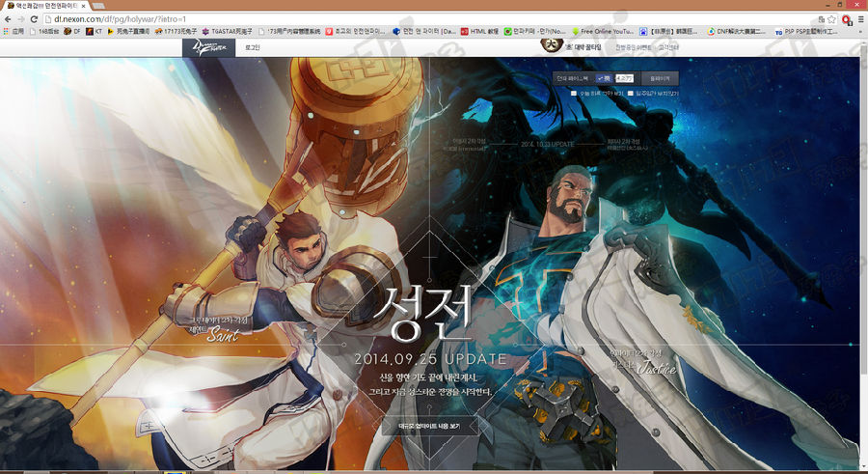Open a new tab with the new-tab button
Viewport: 868px width, 474px height.
click(98, 6)
